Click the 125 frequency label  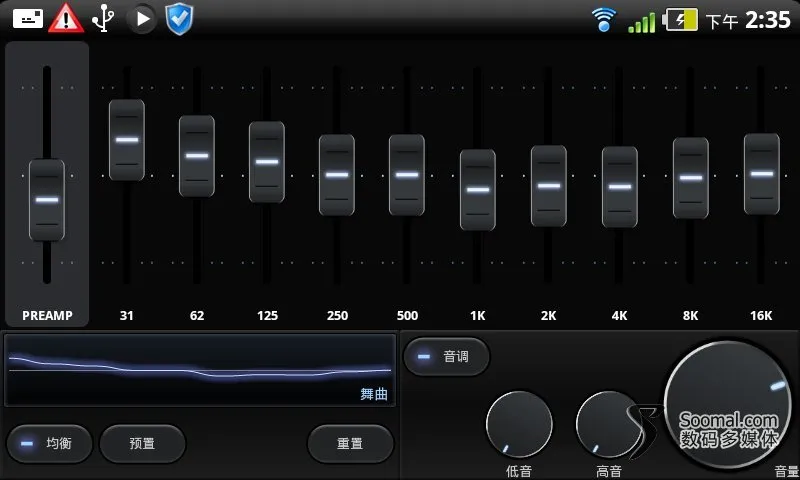[x=267, y=316]
